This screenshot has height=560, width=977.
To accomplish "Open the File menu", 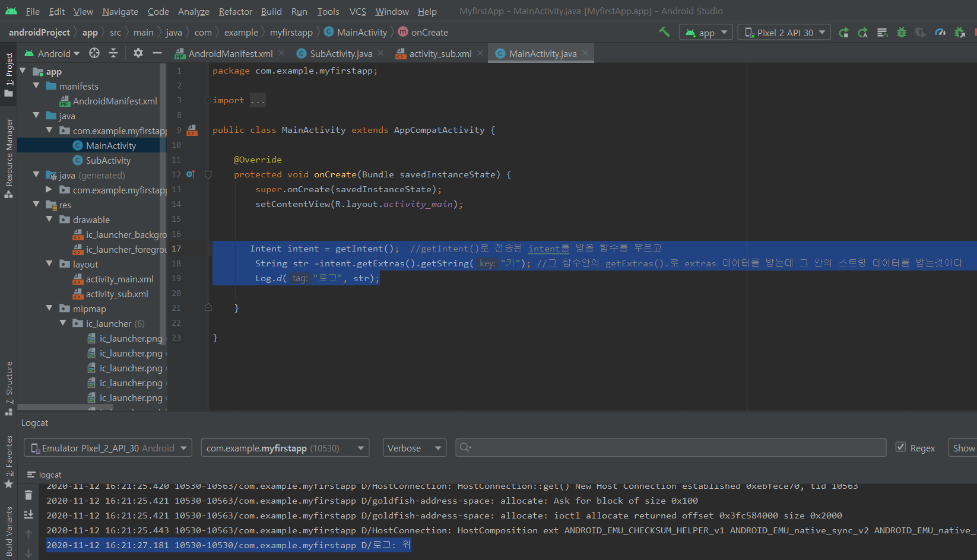I will click(33, 11).
